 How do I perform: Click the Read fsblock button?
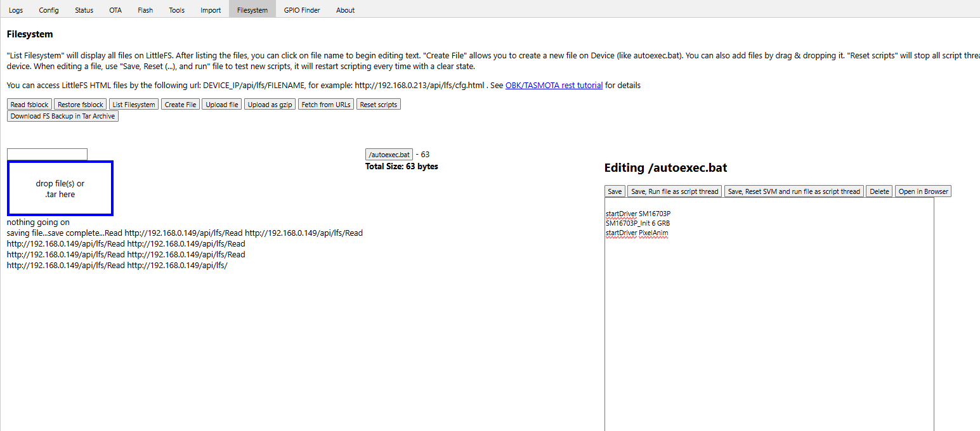click(30, 105)
